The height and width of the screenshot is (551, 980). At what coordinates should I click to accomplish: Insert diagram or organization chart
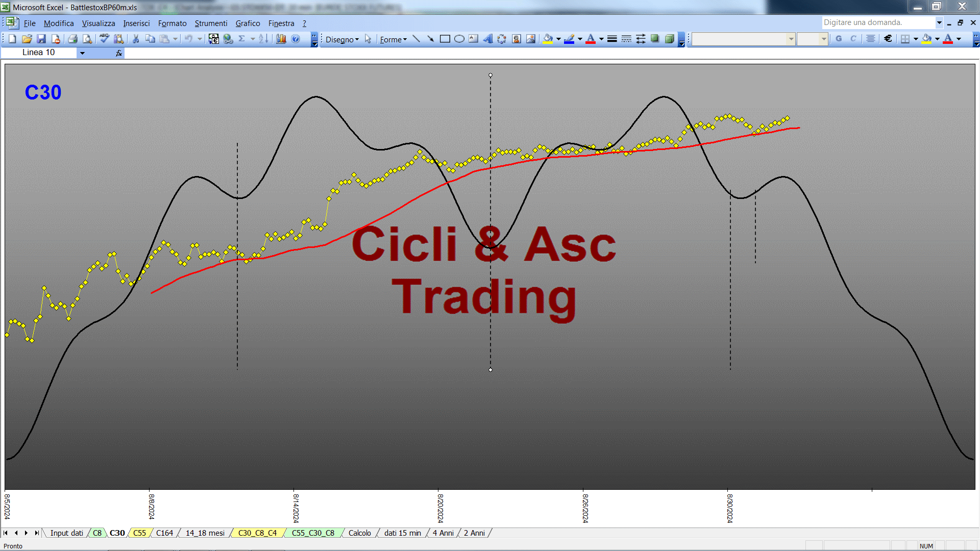click(502, 39)
